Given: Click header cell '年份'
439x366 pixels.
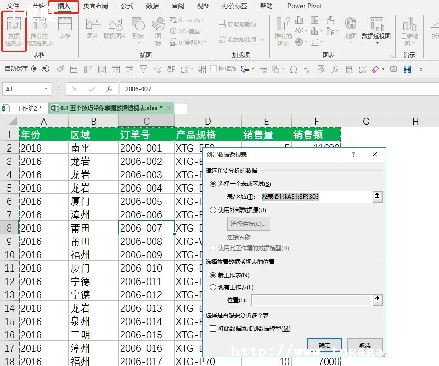Looking at the screenshot, I should (x=44, y=134).
